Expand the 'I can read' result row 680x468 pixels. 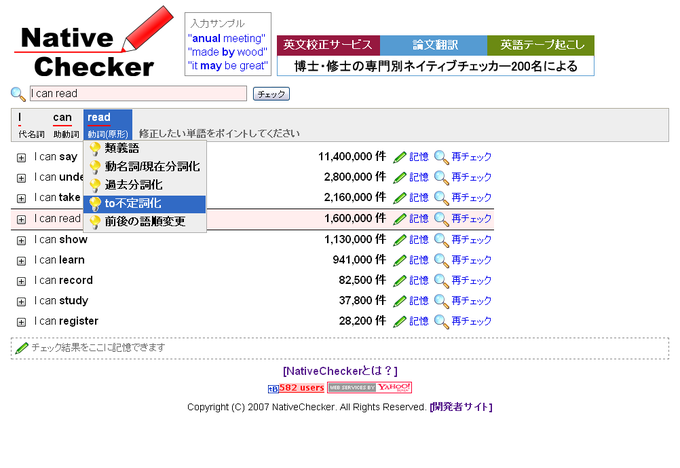(21, 220)
